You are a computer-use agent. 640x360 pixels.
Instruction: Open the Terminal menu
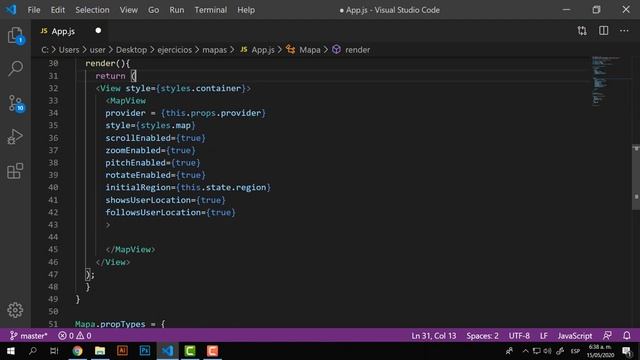(211, 10)
